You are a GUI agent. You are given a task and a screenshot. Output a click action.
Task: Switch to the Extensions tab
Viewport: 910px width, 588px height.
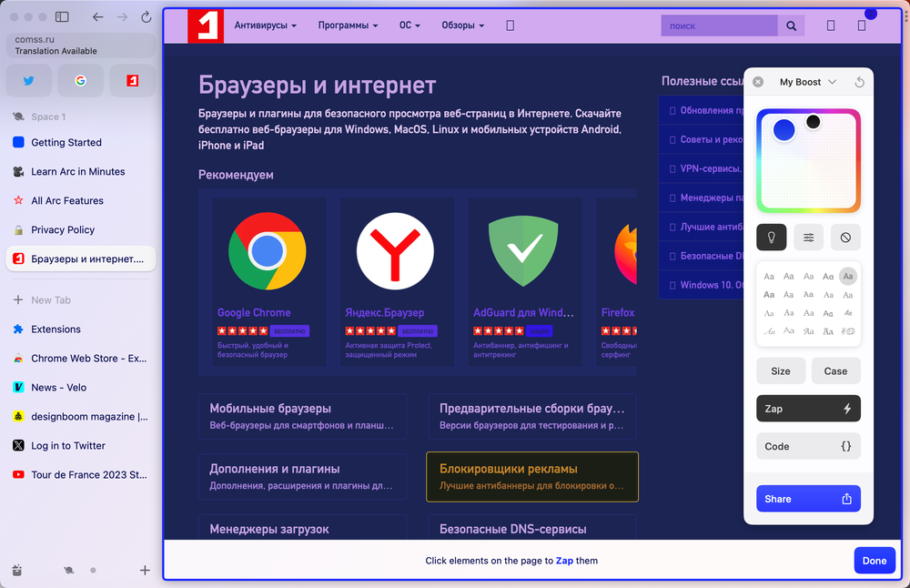[81, 329]
